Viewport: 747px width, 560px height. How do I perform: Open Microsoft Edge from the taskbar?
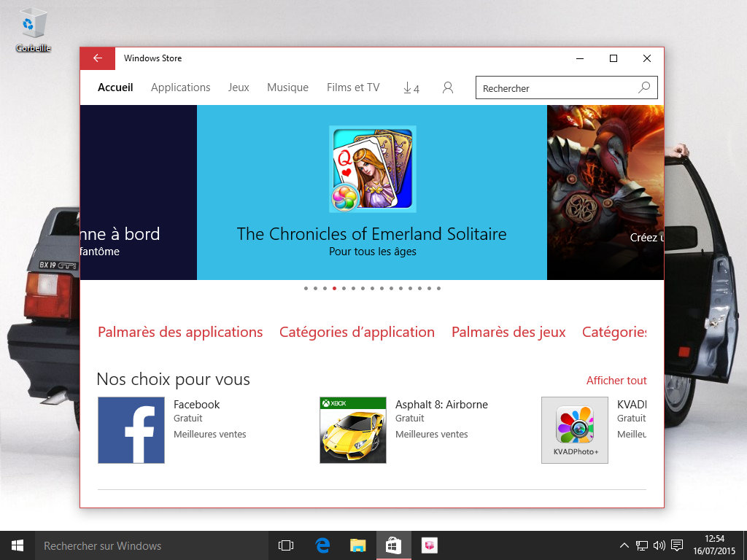[322, 545]
